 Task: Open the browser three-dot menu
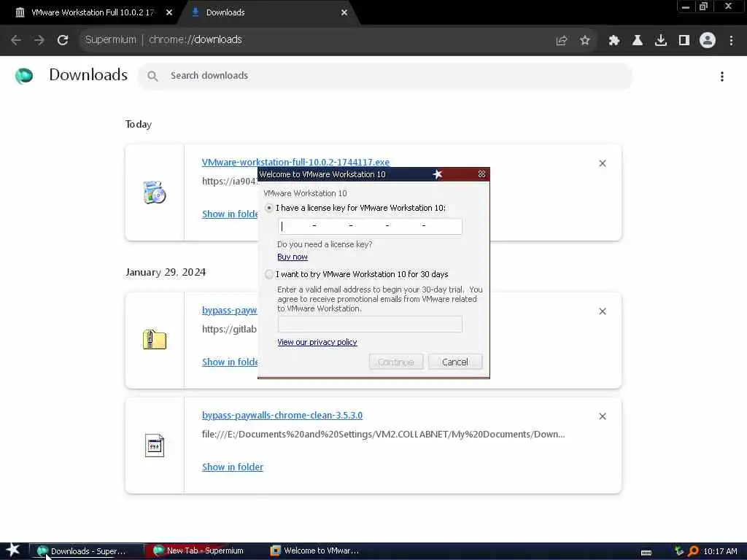pos(731,41)
